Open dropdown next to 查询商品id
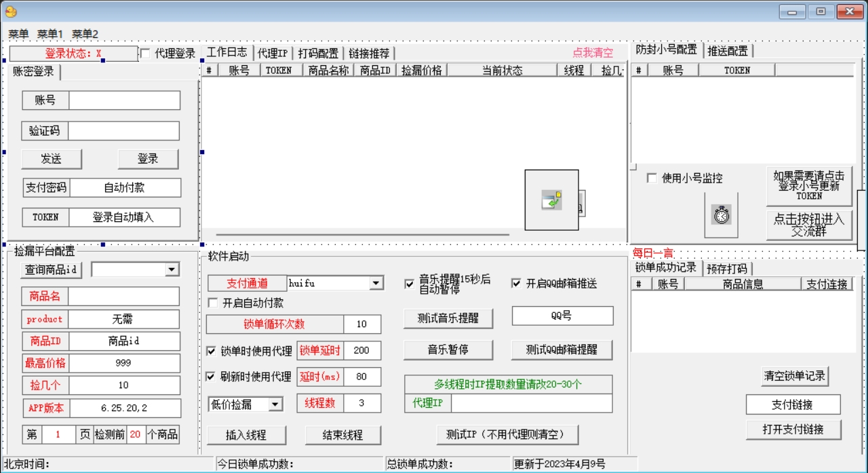Viewport: 868px width, 473px height. coord(171,270)
